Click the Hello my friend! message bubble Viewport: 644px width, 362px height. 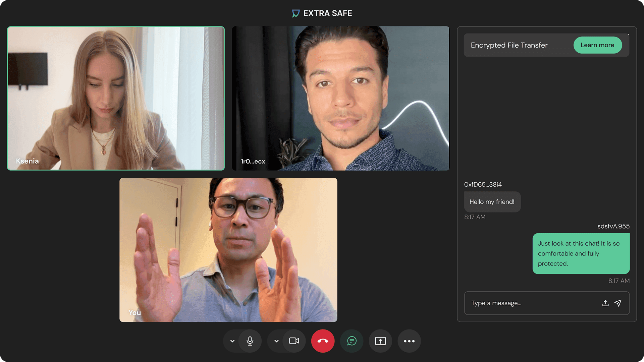[492, 202]
